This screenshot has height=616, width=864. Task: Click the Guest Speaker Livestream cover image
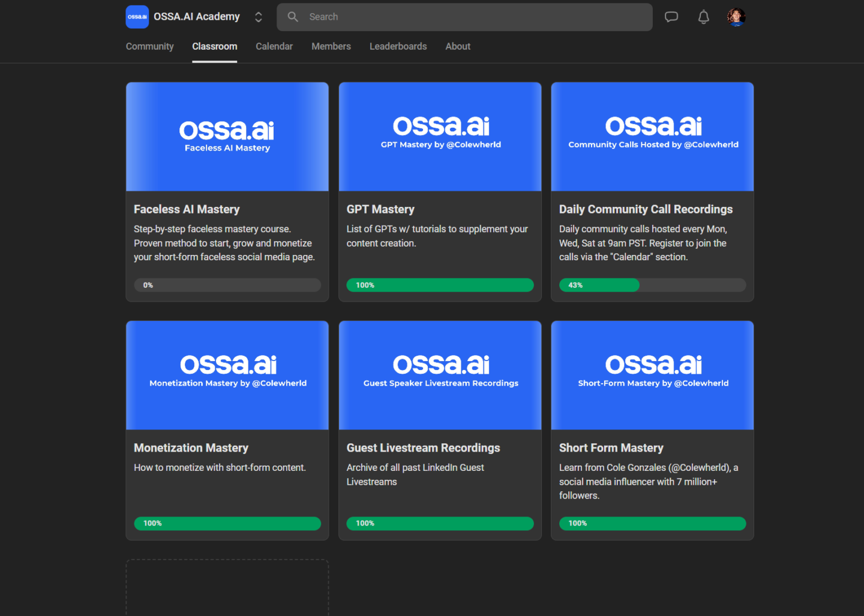[x=440, y=375]
